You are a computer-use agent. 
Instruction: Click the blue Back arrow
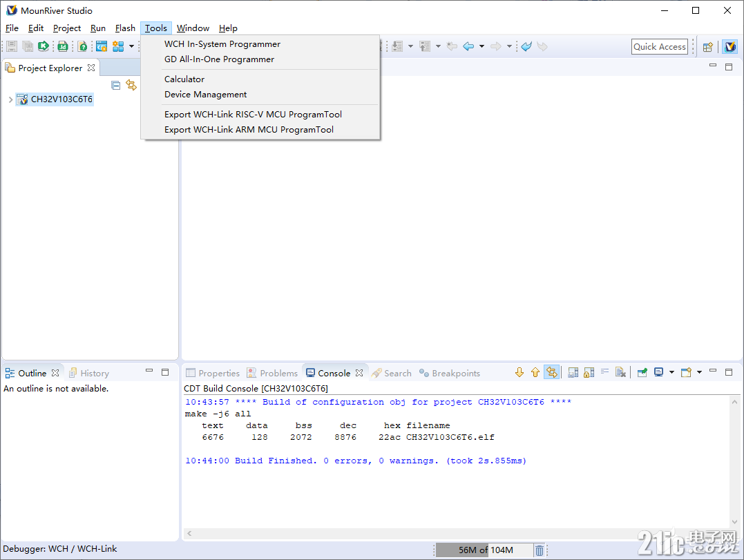(x=468, y=46)
